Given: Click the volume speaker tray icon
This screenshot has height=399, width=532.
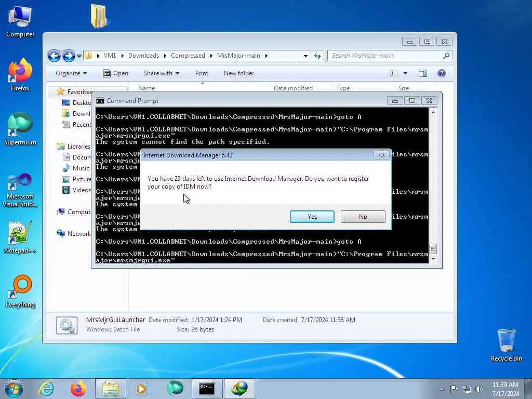Looking at the screenshot, I should (480, 389).
